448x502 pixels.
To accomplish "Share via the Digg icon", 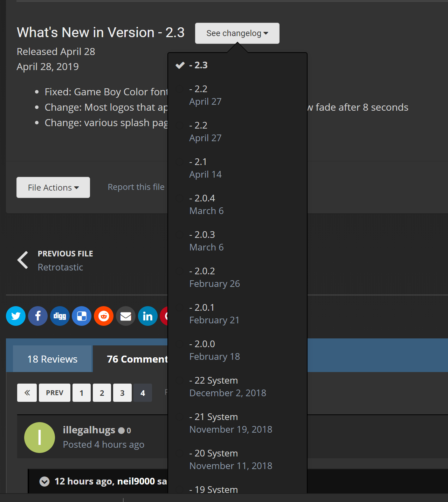I will pos(60,316).
